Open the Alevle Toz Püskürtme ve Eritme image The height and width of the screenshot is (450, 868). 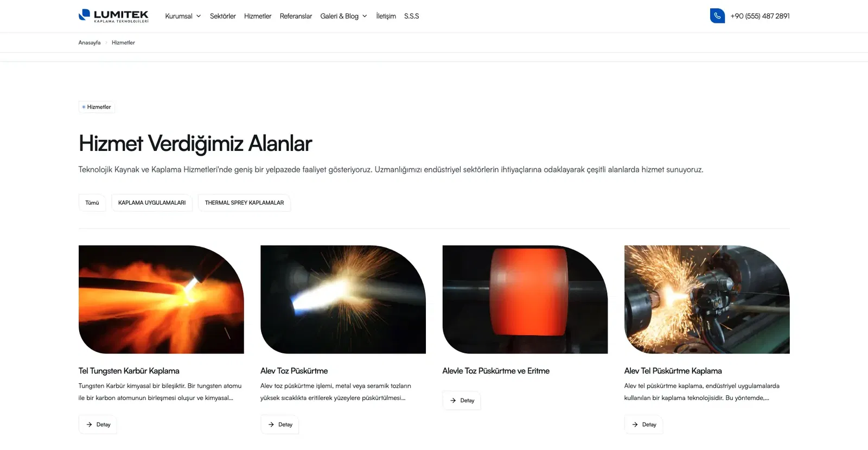pyautogui.click(x=525, y=300)
